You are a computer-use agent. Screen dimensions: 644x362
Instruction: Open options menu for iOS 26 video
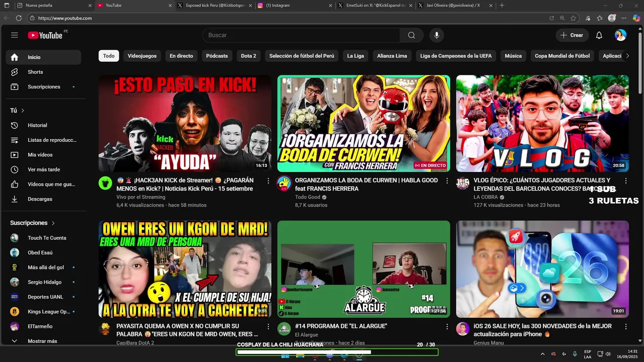point(625,326)
